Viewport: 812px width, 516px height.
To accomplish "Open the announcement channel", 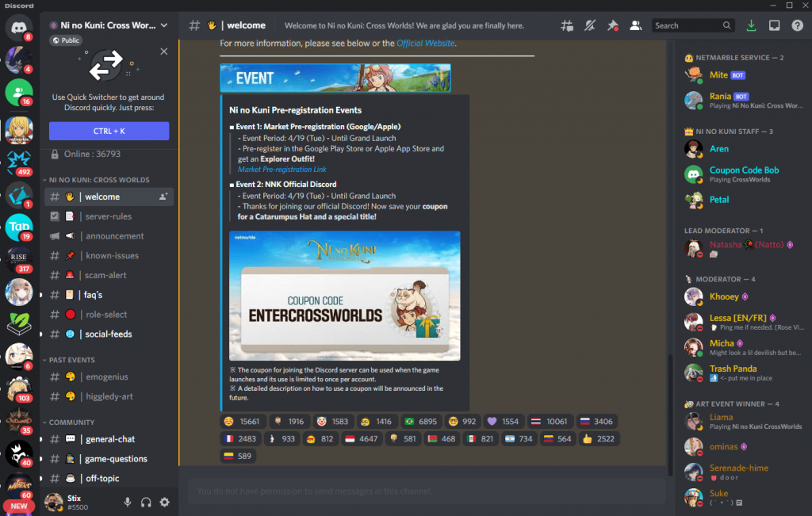I will [x=109, y=236].
